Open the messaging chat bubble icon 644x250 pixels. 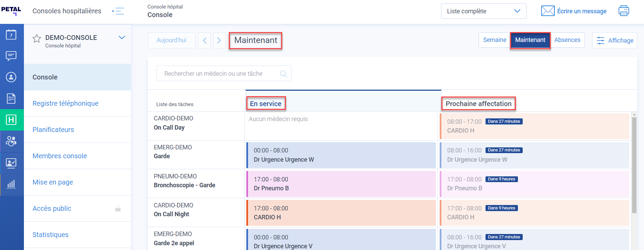[11, 56]
